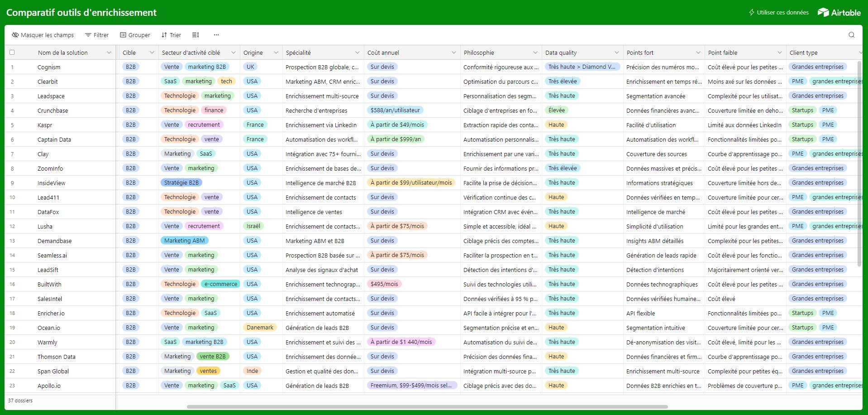Open Nom de la solution column dropdown
Screen dimensions: 868x415
pyautogui.click(x=109, y=52)
